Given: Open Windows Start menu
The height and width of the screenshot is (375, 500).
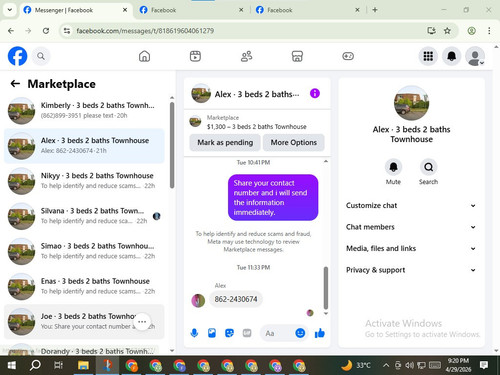Looking at the screenshot, I should click(x=12, y=365).
